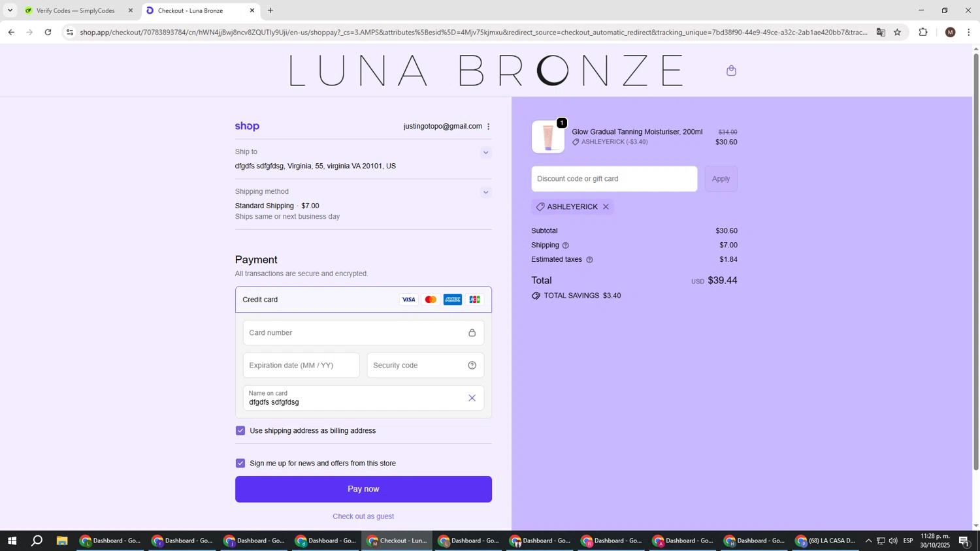The width and height of the screenshot is (980, 551).
Task: Remove the ASHLEYERICK discount code
Action: (606, 207)
